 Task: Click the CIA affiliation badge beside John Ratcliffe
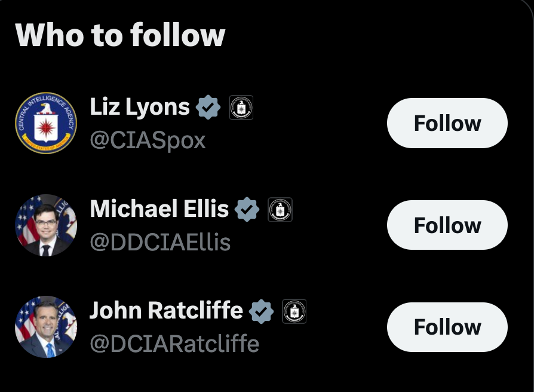294,311
